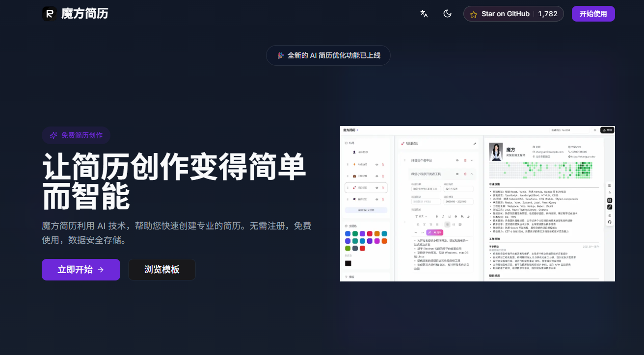Click the paragraph starting 魔方简历利用 AI 技术
The image size is (644, 355).
pyautogui.click(x=177, y=233)
